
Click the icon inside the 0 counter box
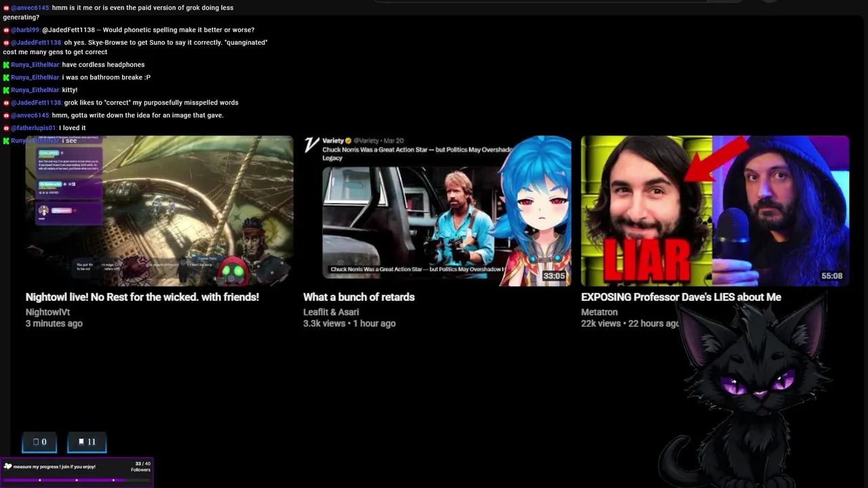36,442
